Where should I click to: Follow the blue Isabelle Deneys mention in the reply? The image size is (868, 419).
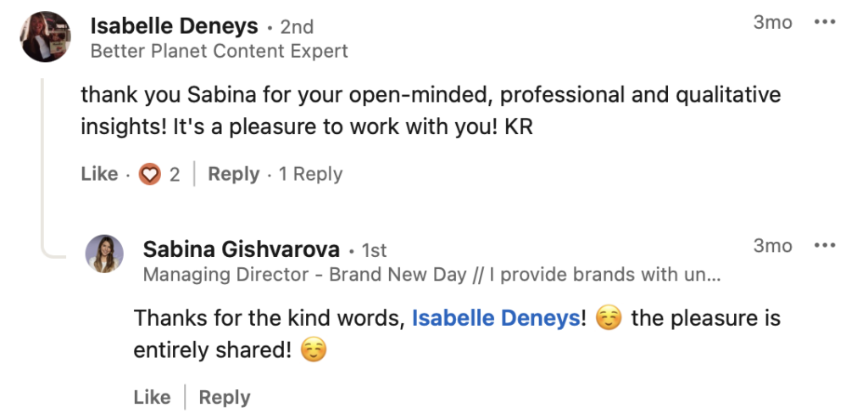pyautogui.click(x=496, y=319)
